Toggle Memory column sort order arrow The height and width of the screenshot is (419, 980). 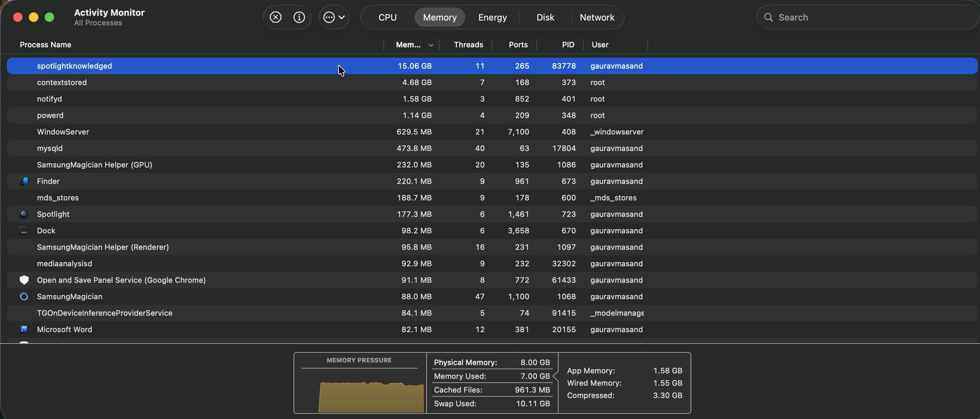tap(431, 45)
